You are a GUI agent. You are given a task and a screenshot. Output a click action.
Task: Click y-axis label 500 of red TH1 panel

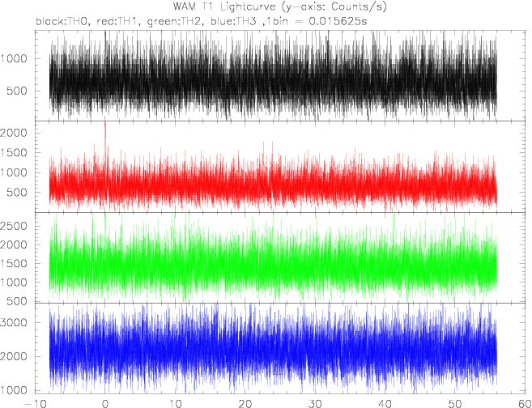[17, 193]
